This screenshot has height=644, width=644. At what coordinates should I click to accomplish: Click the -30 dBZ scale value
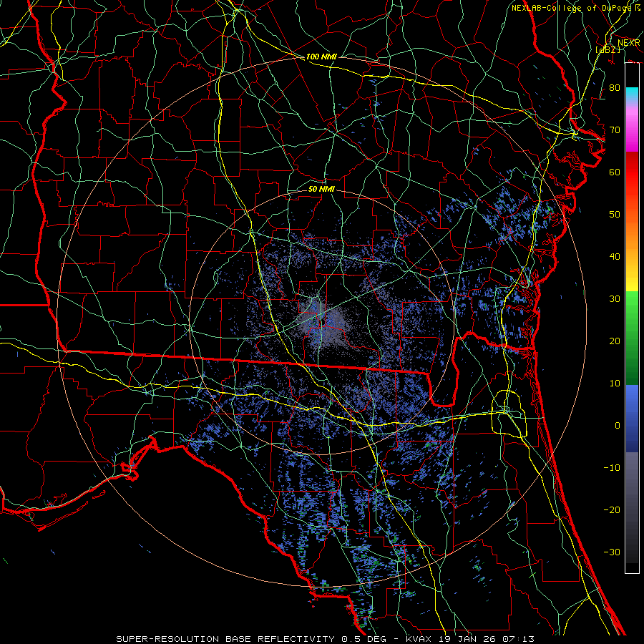tap(612, 552)
